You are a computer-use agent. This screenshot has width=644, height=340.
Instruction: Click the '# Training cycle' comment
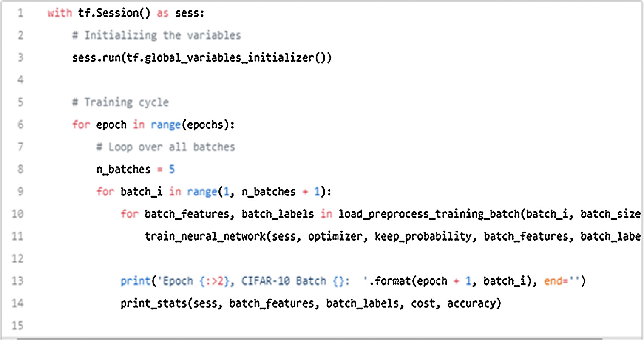click(x=120, y=102)
